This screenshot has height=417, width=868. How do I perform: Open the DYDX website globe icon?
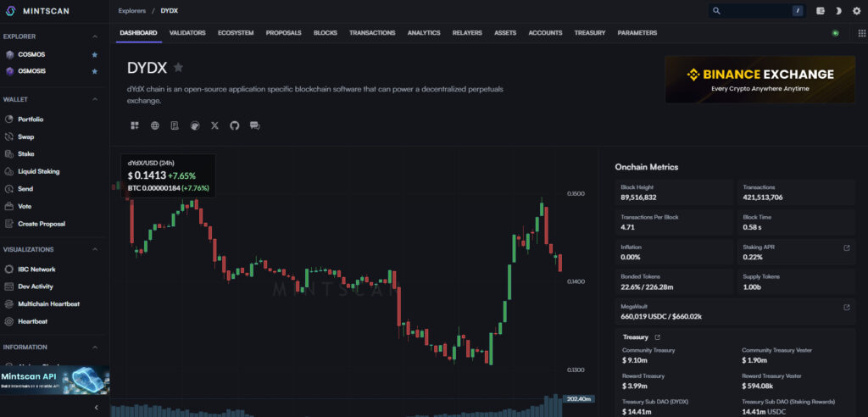[x=155, y=125]
